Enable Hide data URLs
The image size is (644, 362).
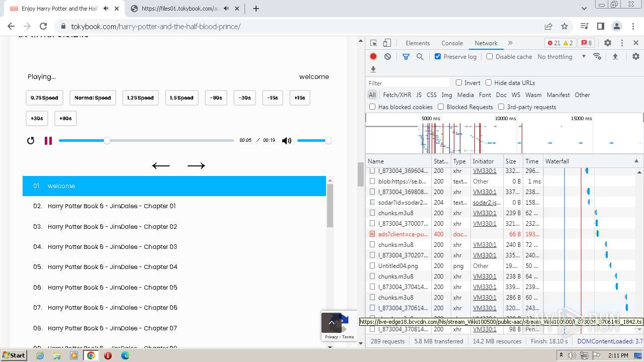point(489,83)
